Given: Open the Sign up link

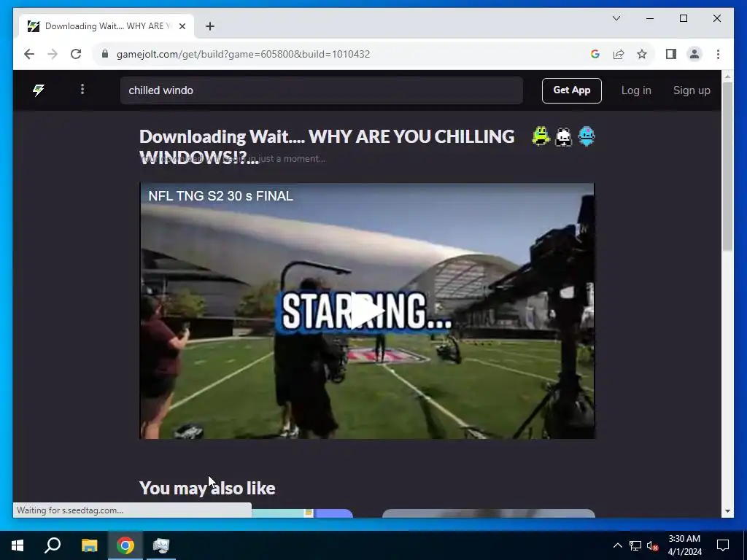Looking at the screenshot, I should (x=692, y=90).
